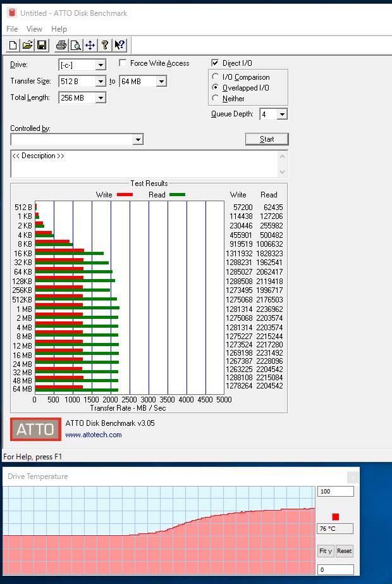Open the Queue Depth dropdown

[x=282, y=115]
